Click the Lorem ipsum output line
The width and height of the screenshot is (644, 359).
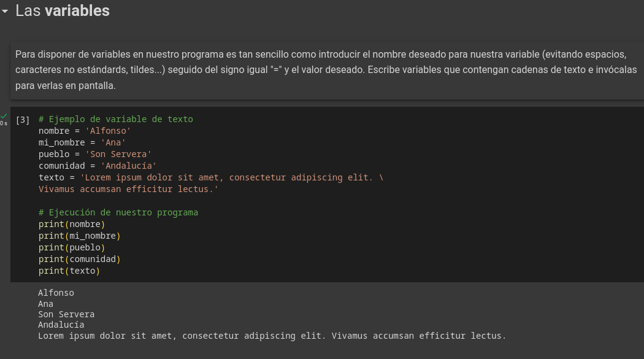[x=272, y=336]
